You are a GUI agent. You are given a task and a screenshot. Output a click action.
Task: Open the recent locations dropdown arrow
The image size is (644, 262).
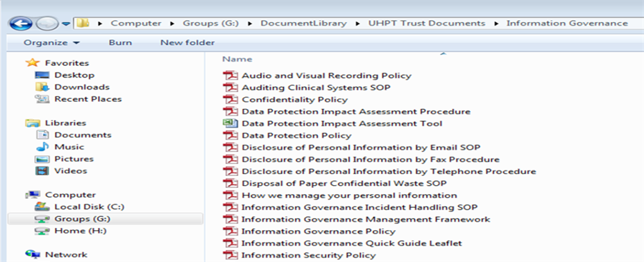point(66,24)
